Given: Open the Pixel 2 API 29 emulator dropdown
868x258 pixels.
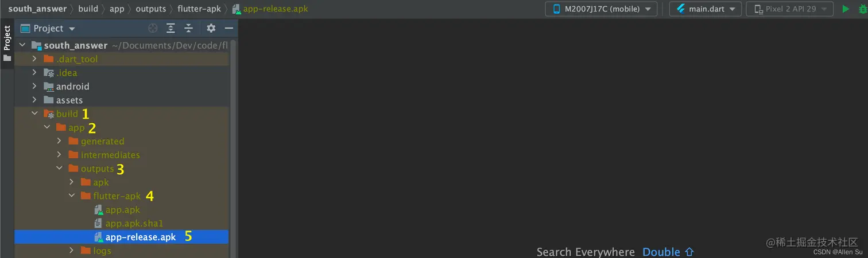Looking at the screenshot, I should click(x=789, y=9).
